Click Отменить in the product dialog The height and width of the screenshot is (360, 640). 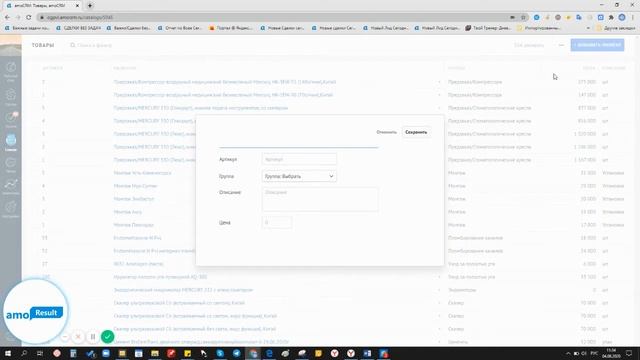click(x=386, y=132)
